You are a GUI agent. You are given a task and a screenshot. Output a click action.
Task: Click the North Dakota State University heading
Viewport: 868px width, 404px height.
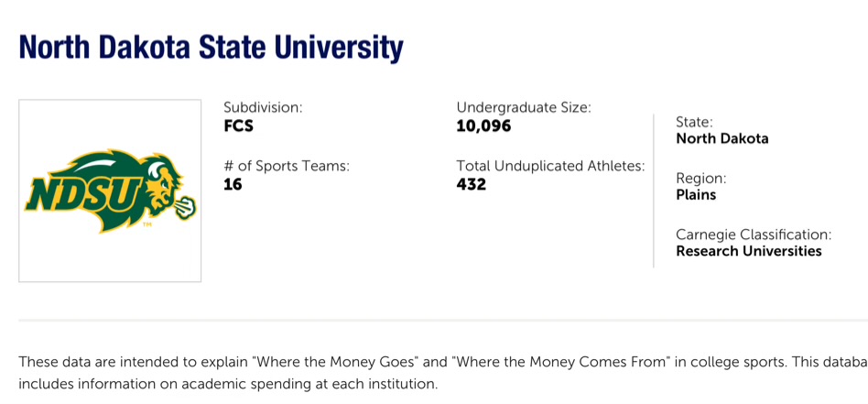tap(211, 48)
